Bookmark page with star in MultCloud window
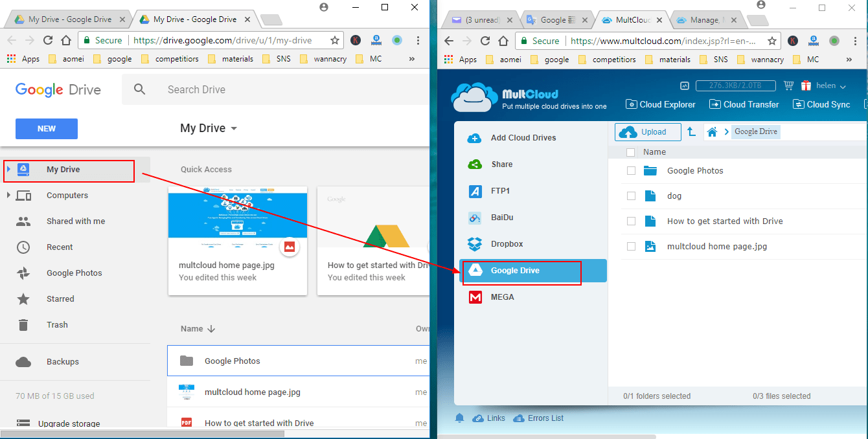 [772, 41]
